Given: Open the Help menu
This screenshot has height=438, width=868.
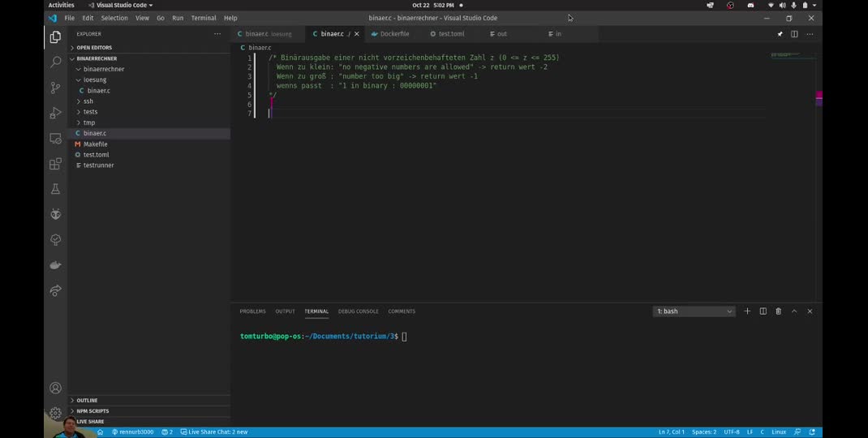Looking at the screenshot, I should [x=230, y=18].
